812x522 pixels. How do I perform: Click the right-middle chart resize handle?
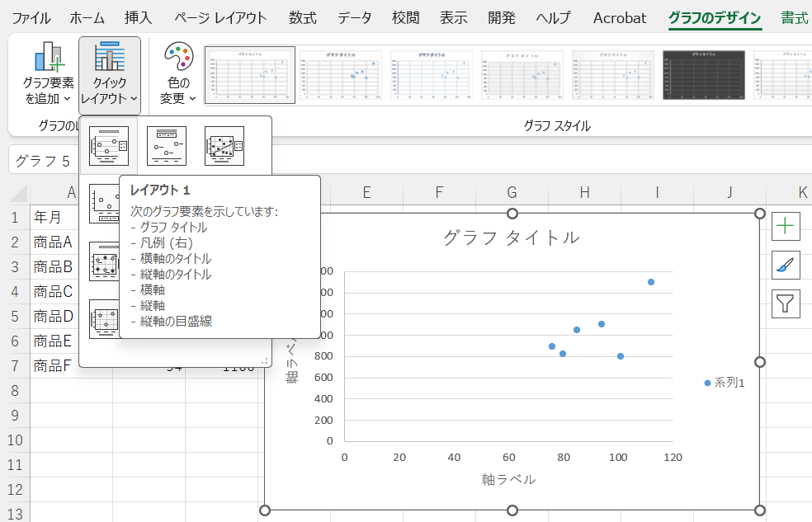click(760, 362)
